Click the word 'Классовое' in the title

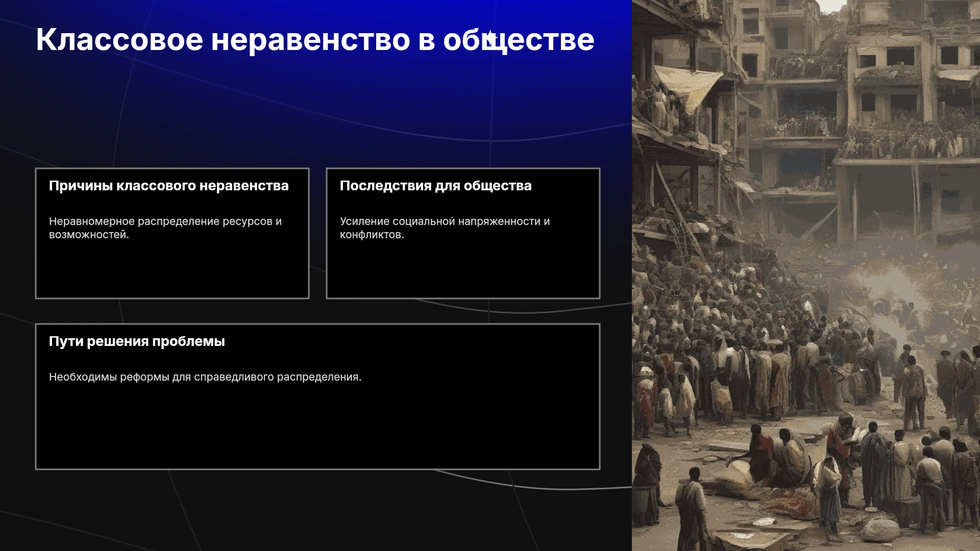pos(119,40)
